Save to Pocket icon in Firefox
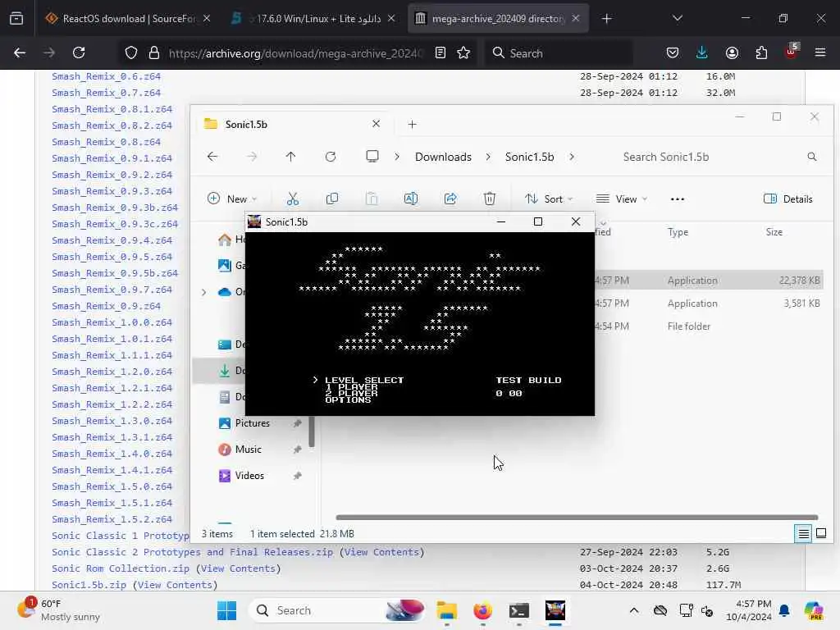 click(673, 52)
